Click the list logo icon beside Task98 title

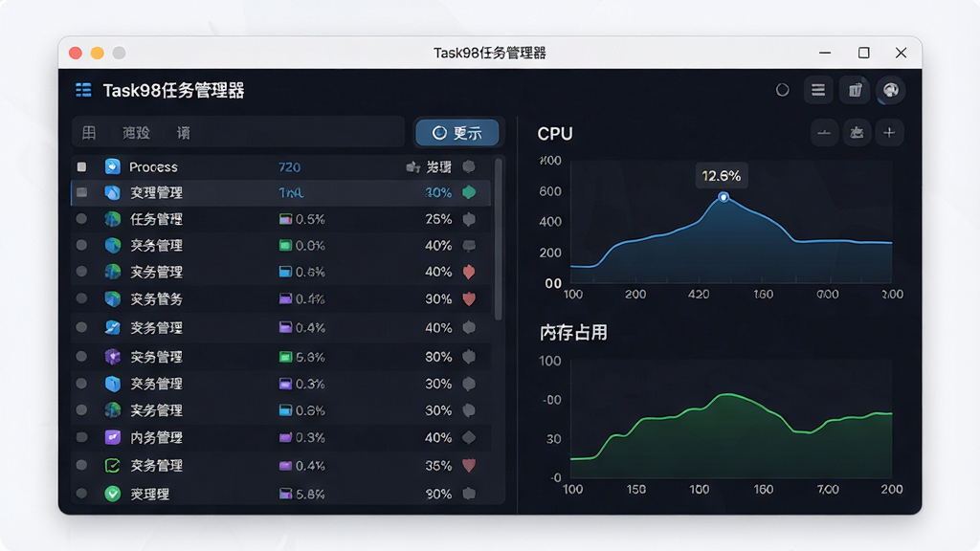pos(83,90)
